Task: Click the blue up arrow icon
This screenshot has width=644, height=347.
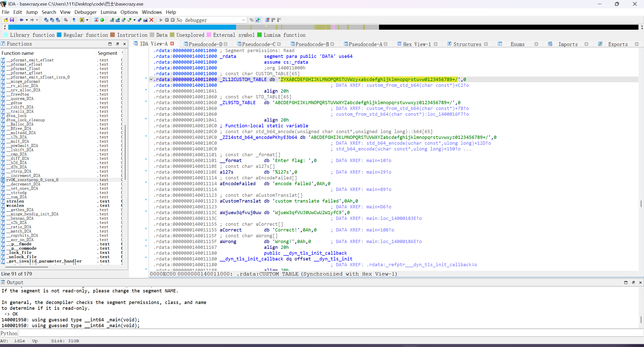Action: click(x=74, y=20)
